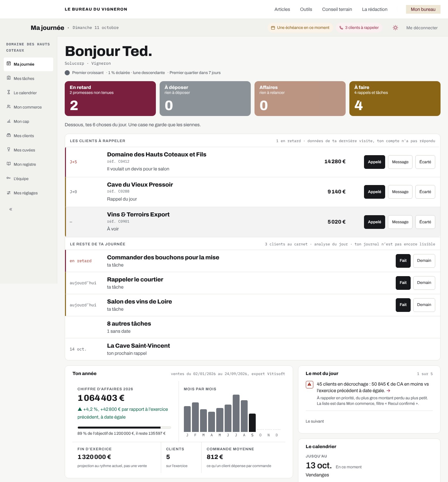Viewport: 448px width, 482px height.
Task: Click the Mes réglages sliders icon
Action: click(9, 193)
